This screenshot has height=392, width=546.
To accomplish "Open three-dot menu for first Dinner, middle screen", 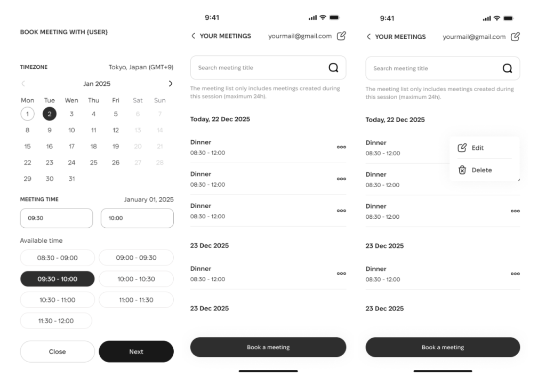I will (341, 147).
